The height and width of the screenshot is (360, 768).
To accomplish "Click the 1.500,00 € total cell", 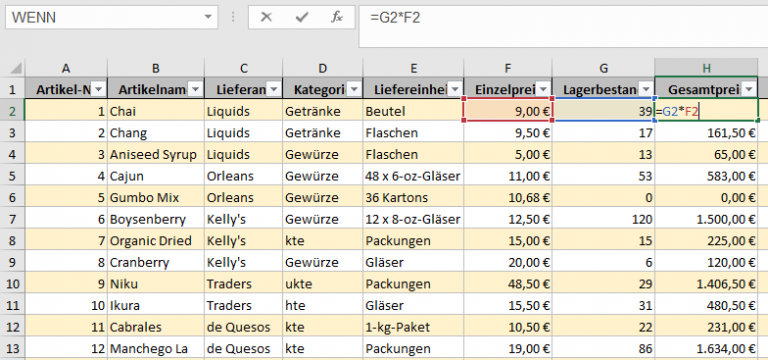I will pos(706,219).
